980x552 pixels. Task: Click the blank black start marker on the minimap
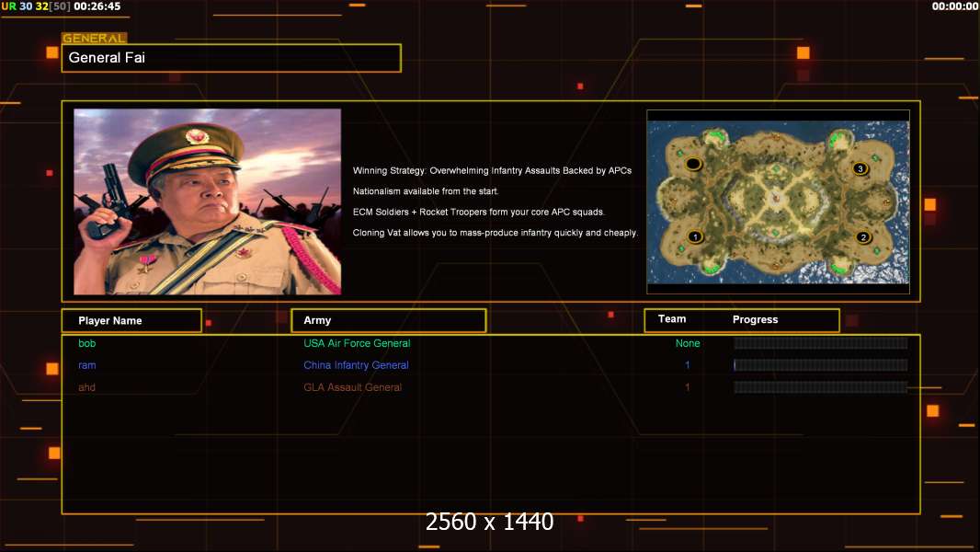point(693,165)
